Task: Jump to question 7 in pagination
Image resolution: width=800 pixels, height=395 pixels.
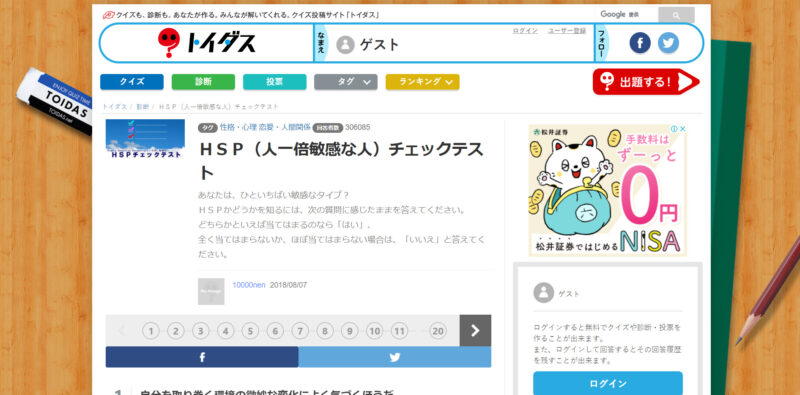Action: point(300,331)
